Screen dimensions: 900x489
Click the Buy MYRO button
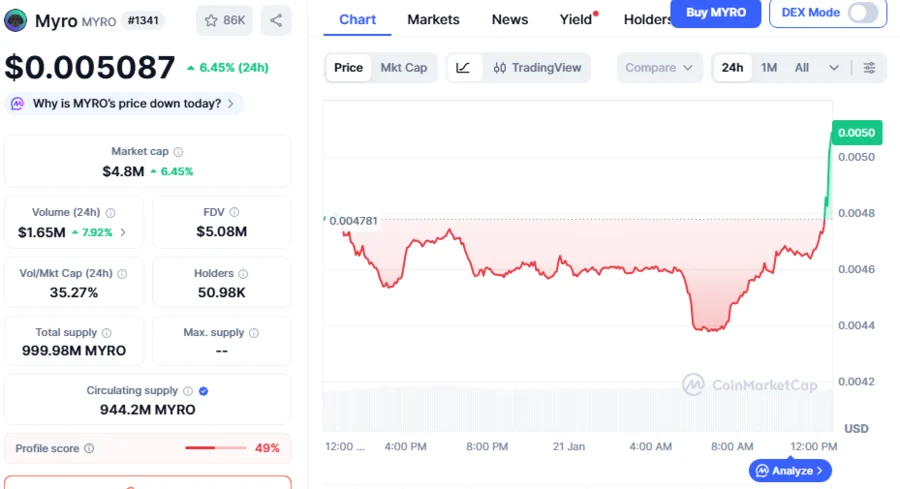point(715,13)
